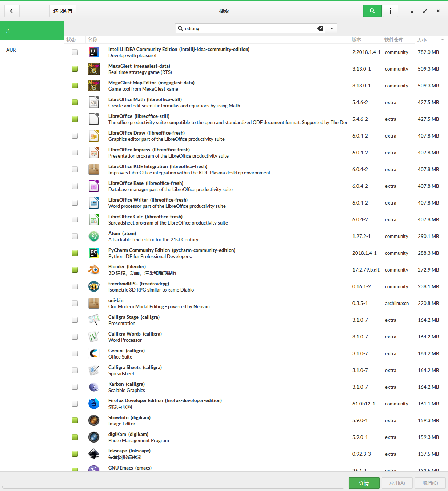Click the LibreOffice Math icon
The width and height of the screenshot is (448, 491).
(94, 102)
